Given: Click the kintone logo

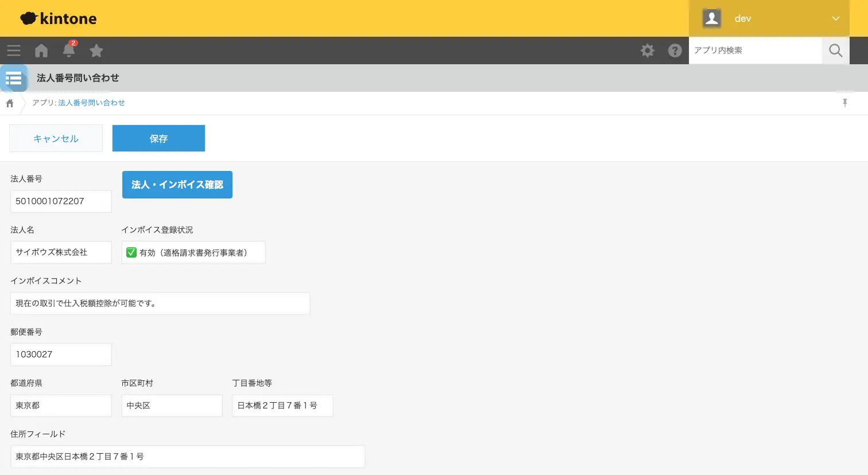Looking at the screenshot, I should click(x=59, y=18).
